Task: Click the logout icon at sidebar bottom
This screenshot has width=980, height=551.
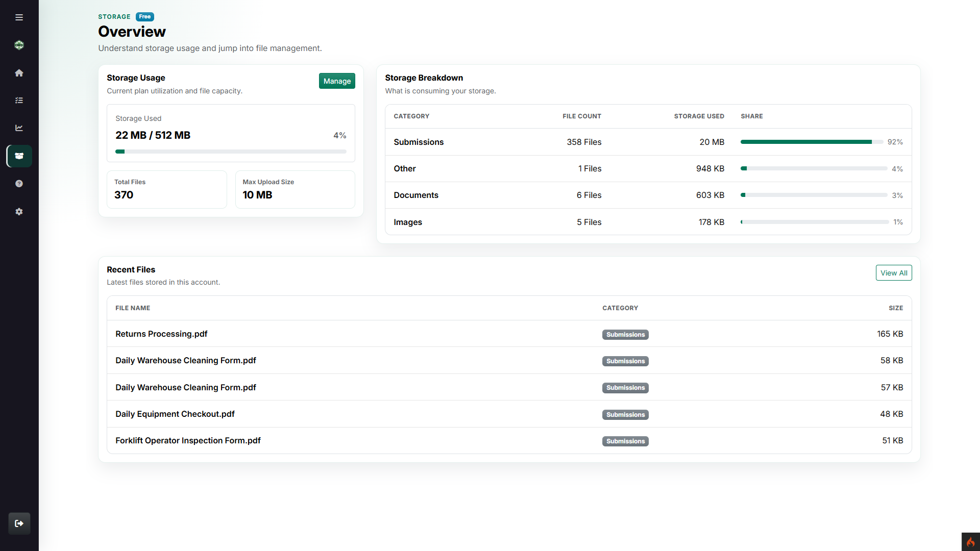Action: 19,523
